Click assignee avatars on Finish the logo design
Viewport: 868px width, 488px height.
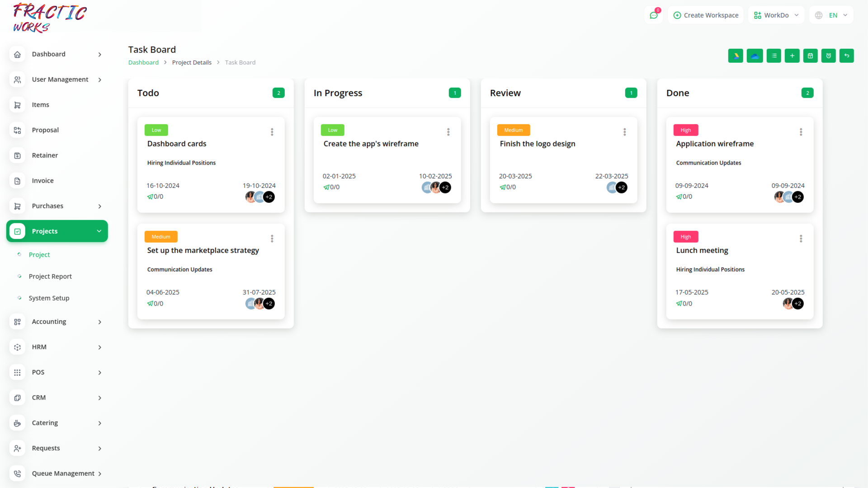(617, 188)
